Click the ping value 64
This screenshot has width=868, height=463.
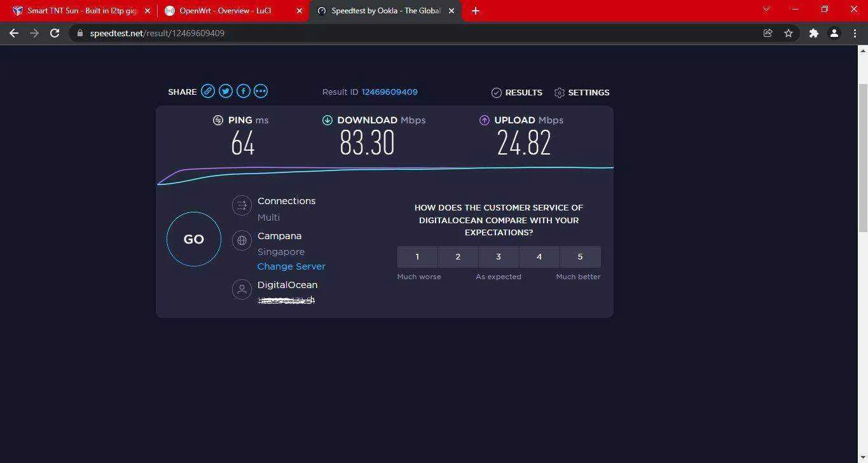(243, 143)
